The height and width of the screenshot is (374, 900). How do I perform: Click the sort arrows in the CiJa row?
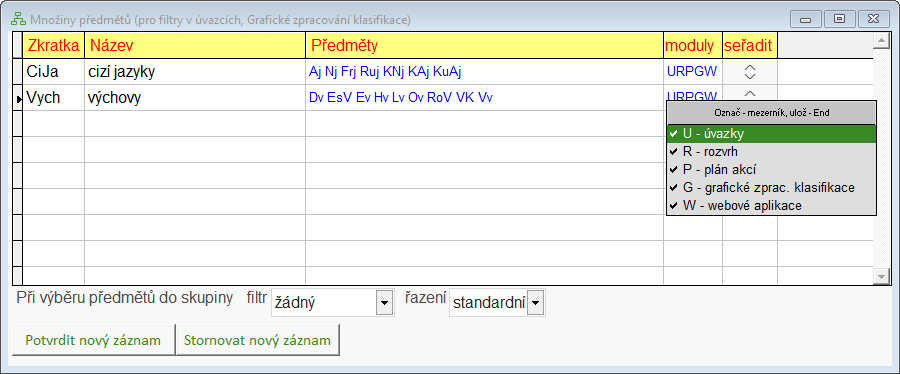pyautogui.click(x=750, y=72)
